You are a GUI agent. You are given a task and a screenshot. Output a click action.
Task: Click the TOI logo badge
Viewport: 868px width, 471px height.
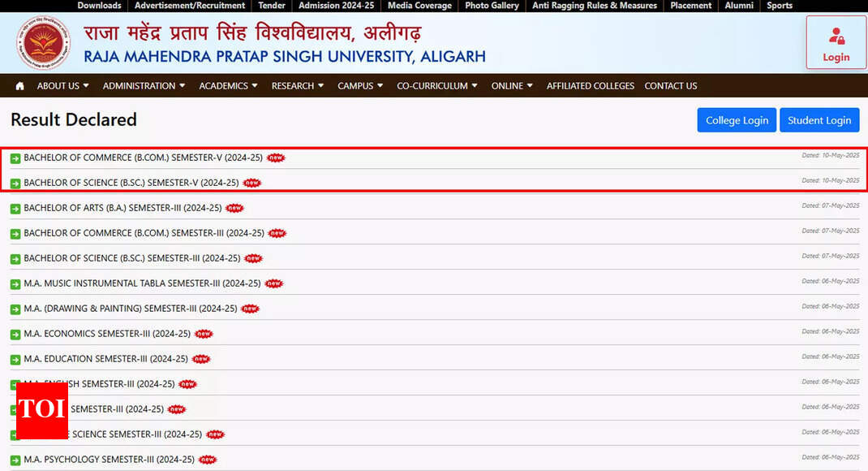[x=41, y=410]
